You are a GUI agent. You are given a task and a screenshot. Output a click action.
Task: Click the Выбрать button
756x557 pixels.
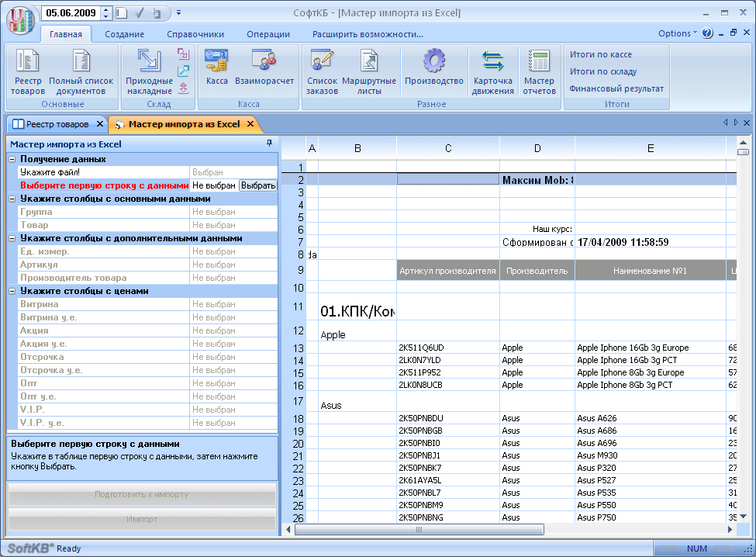258,185
